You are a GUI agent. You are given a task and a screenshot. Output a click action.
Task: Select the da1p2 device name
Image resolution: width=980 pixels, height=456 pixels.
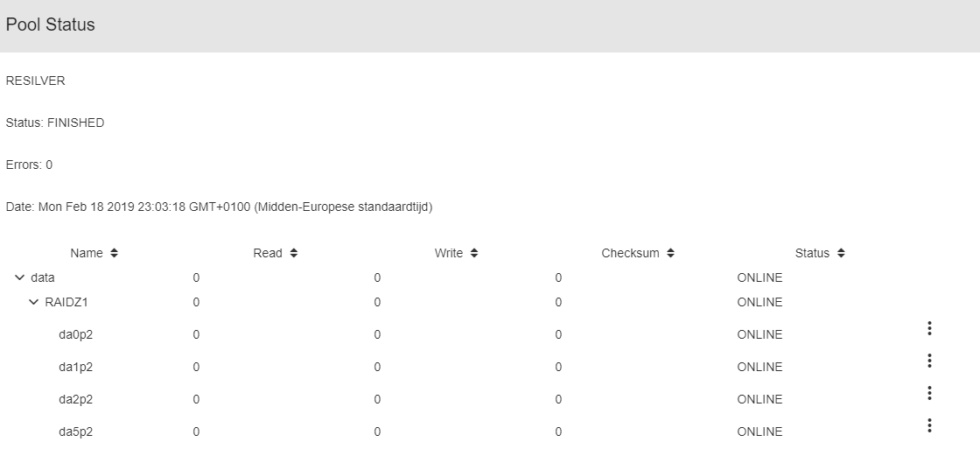click(75, 367)
